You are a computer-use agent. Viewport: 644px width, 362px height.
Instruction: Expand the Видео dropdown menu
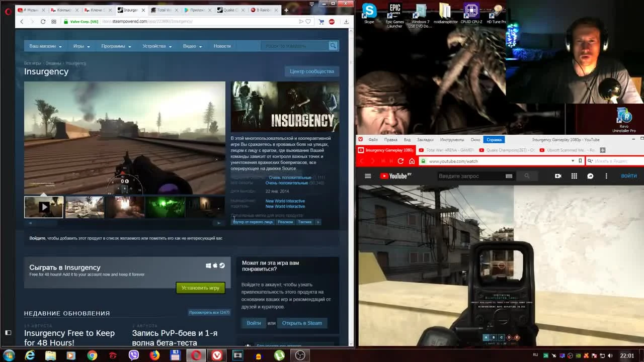[x=192, y=46]
